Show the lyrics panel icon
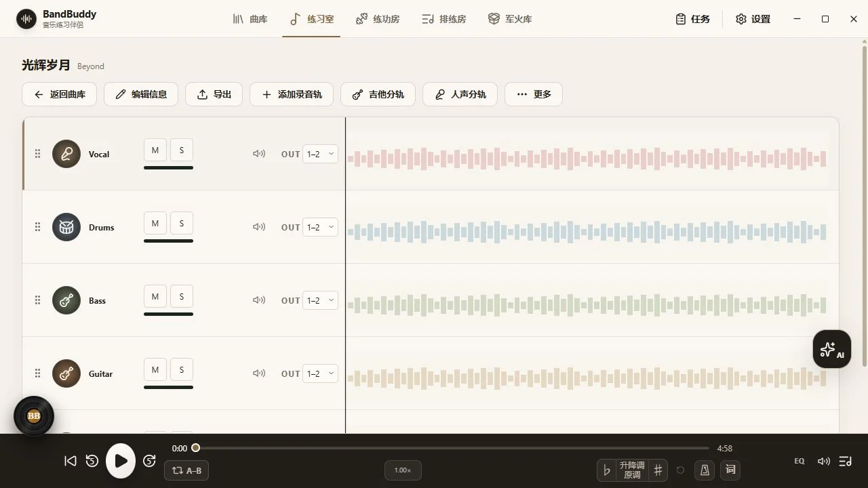 730,470
